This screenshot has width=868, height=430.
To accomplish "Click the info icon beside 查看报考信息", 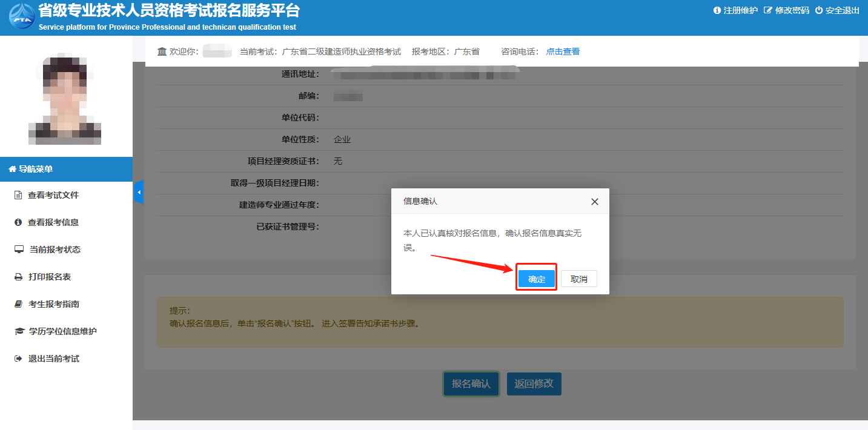I will (18, 222).
